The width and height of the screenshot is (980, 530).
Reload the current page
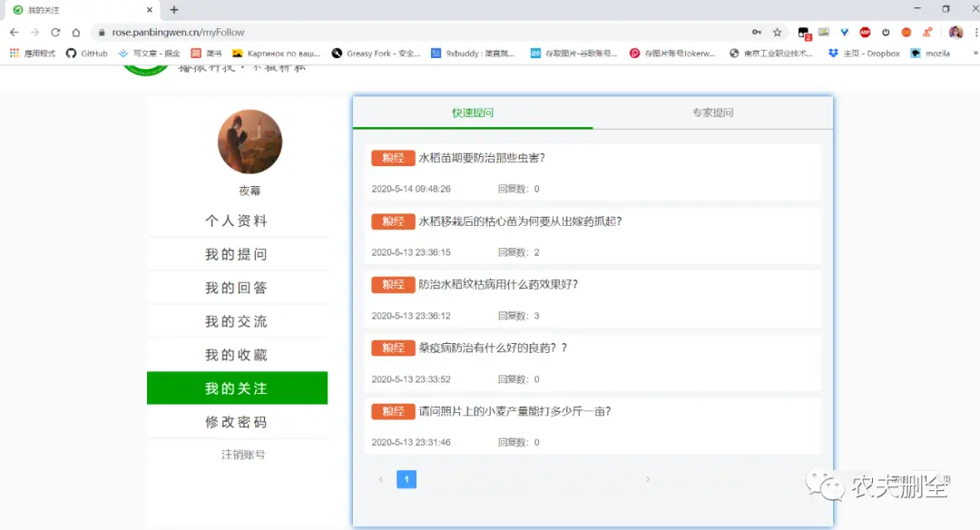55,32
